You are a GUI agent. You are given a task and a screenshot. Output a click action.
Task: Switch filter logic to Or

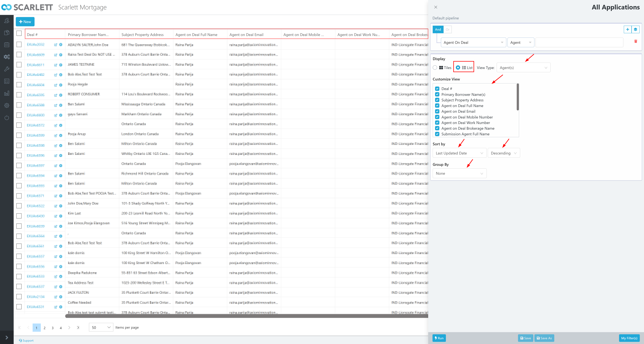448,30
